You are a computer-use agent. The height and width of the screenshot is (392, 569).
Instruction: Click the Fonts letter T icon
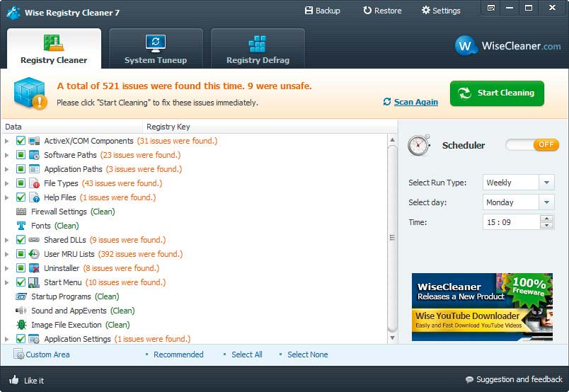point(21,226)
